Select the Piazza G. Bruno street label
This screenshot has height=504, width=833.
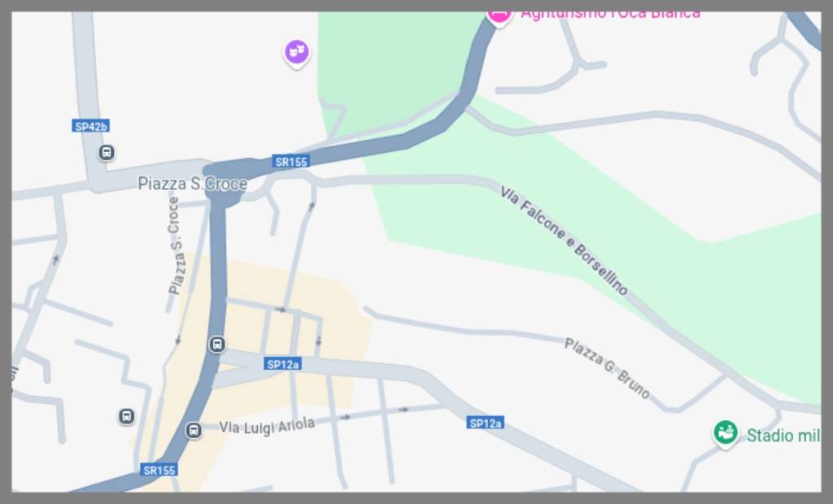tap(607, 368)
